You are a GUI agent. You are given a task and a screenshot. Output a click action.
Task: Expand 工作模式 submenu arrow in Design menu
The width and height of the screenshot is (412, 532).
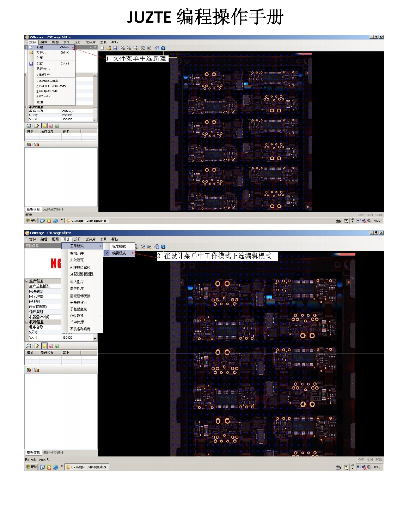100,246
